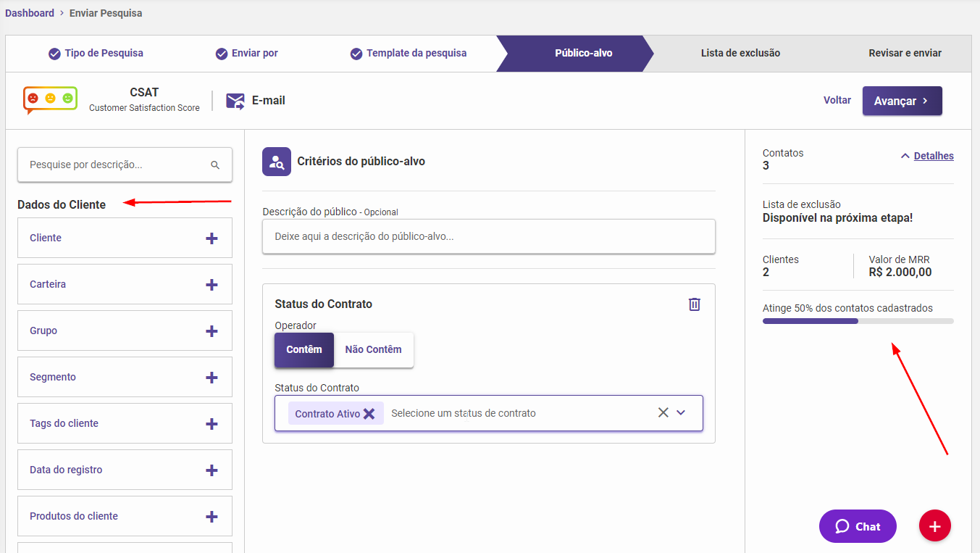The width and height of the screenshot is (980, 553).
Task: Select the Público-alvo step
Action: point(575,54)
